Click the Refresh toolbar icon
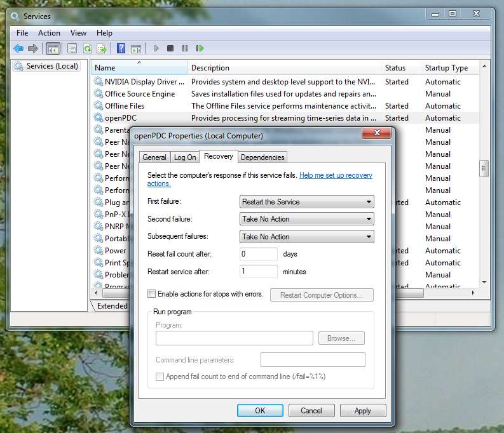The width and height of the screenshot is (504, 433). [x=87, y=48]
